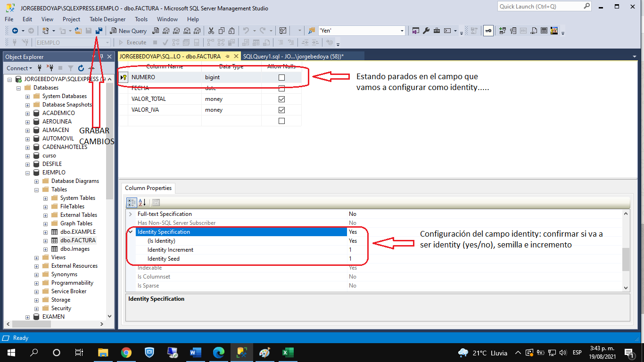Close the dbo.FACTURA designer tab
Image resolution: width=644 pixels, height=362 pixels.
click(236, 56)
